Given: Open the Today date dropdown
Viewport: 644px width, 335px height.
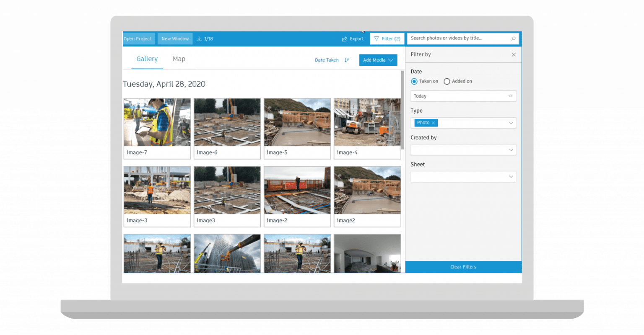Looking at the screenshot, I should click(x=463, y=96).
